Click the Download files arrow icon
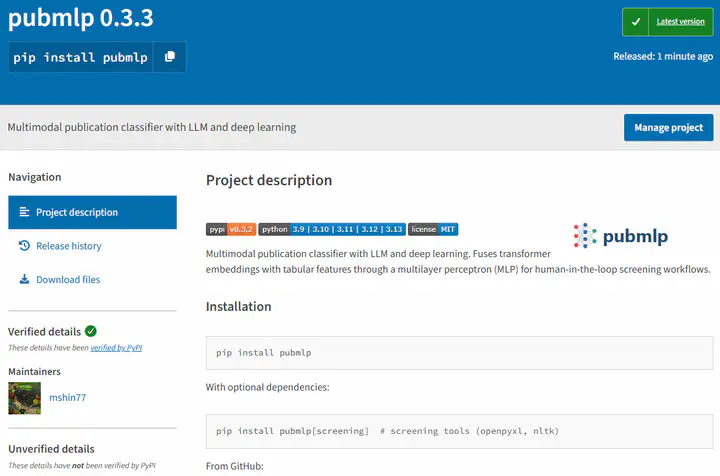This screenshot has width=720, height=476. pos(24,280)
